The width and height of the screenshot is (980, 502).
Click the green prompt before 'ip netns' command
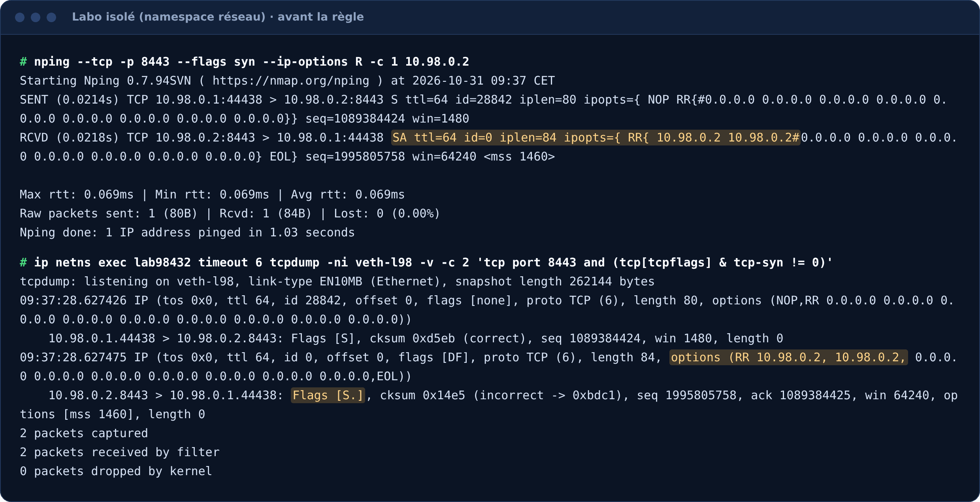coord(23,262)
